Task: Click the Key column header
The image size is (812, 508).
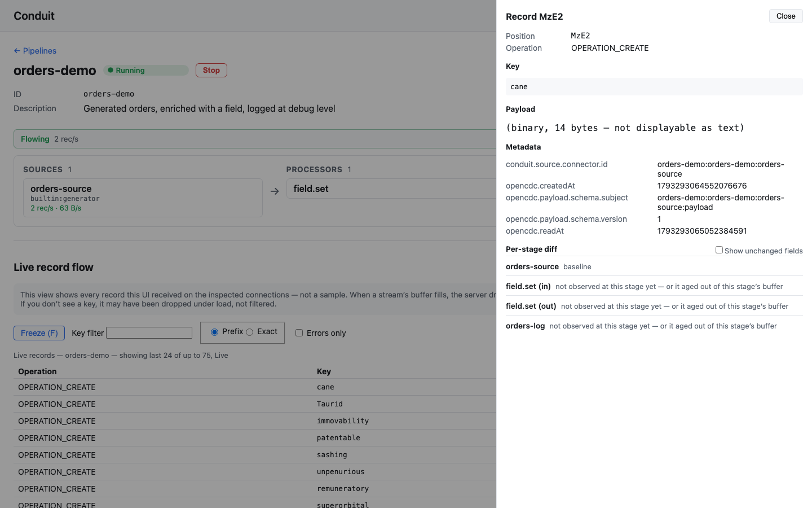Action: click(x=324, y=371)
